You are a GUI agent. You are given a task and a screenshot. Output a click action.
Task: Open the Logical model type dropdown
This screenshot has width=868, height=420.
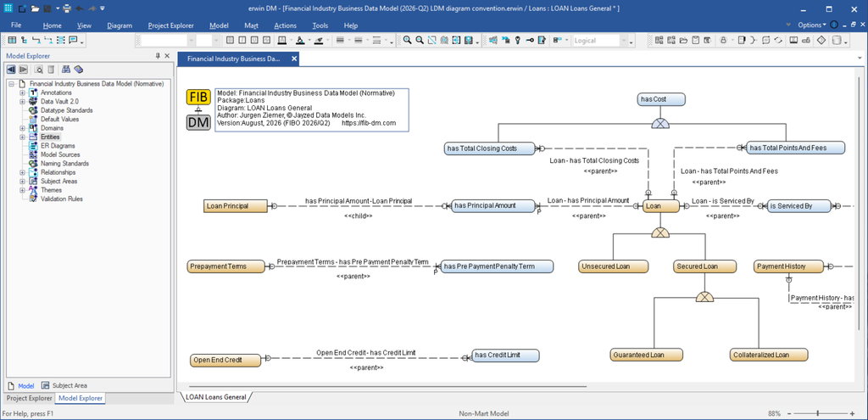(x=625, y=41)
